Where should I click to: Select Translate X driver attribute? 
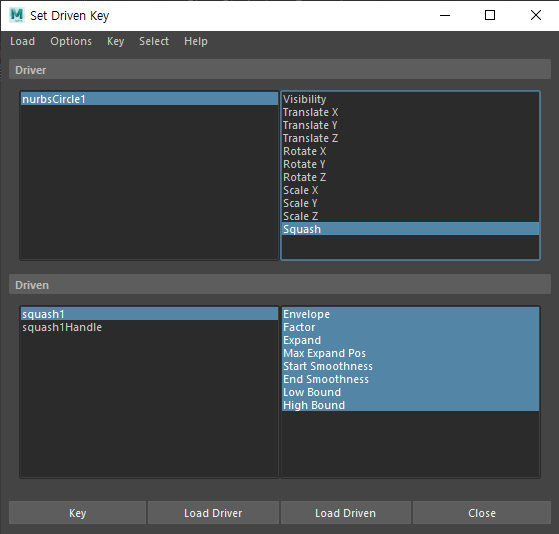(x=410, y=112)
